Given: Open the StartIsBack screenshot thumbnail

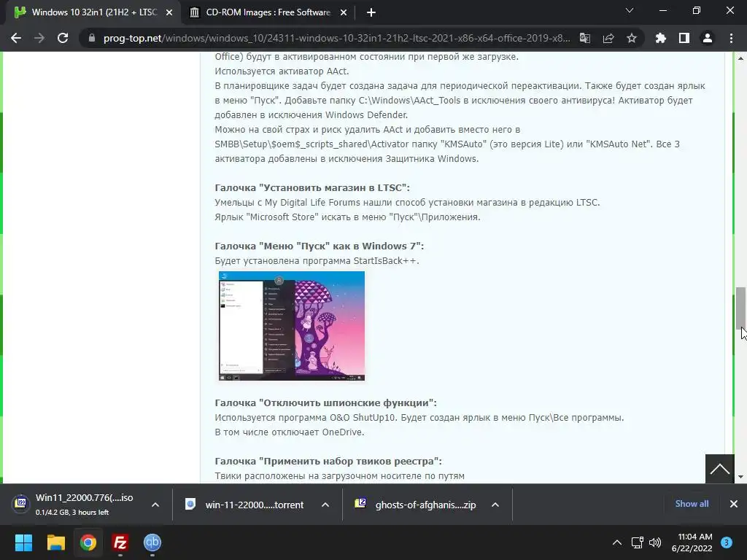Looking at the screenshot, I should (x=292, y=326).
